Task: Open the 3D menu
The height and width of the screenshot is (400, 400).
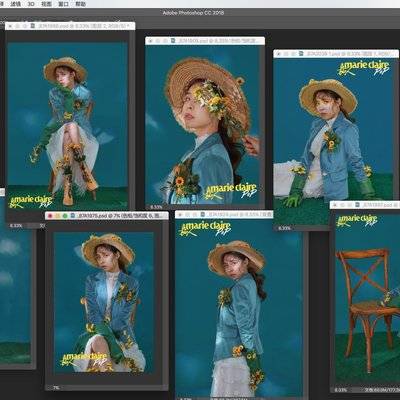Action: [x=31, y=4]
